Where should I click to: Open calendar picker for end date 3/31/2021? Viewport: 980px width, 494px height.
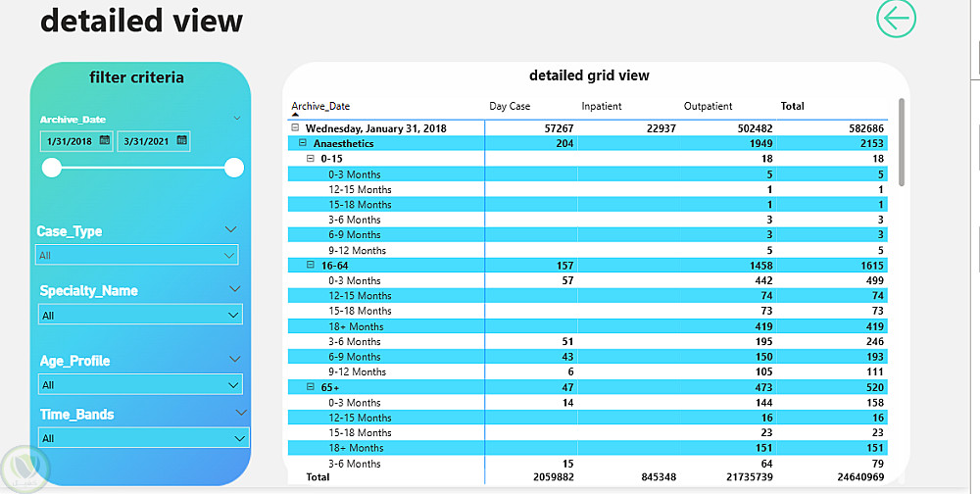pos(182,141)
